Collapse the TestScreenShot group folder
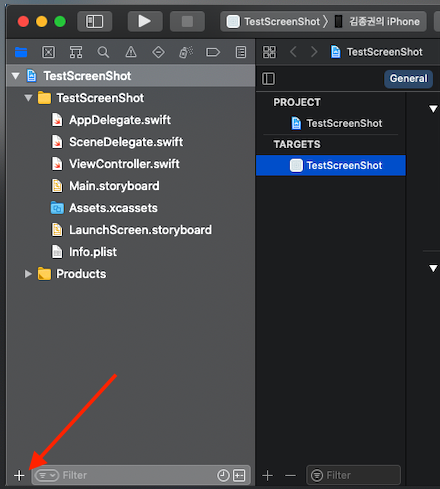 point(28,98)
